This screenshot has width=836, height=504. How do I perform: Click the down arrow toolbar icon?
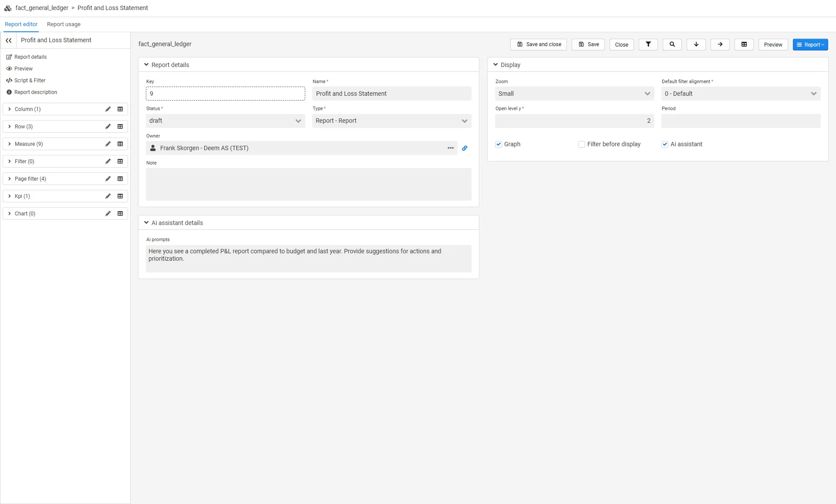point(696,44)
